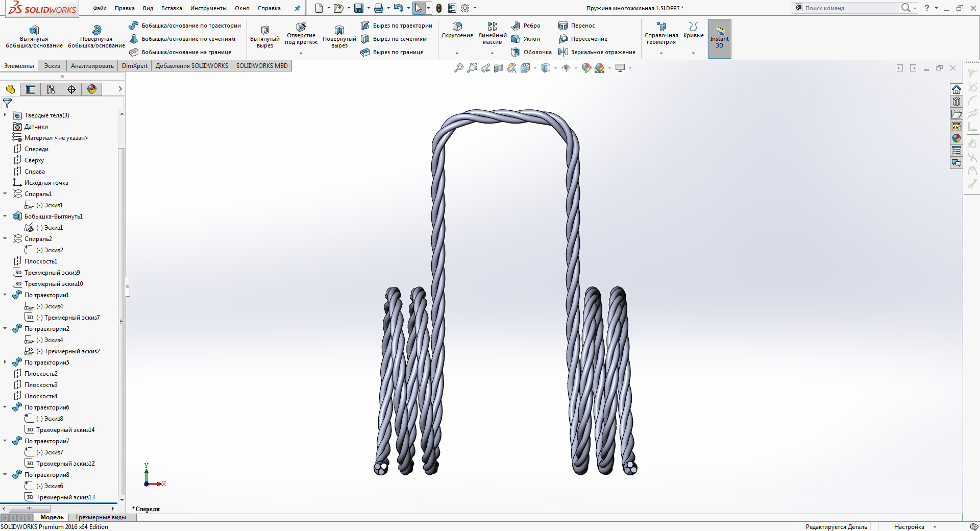
Task: Expand the Твердые тела(3) folder
Action: [5, 115]
